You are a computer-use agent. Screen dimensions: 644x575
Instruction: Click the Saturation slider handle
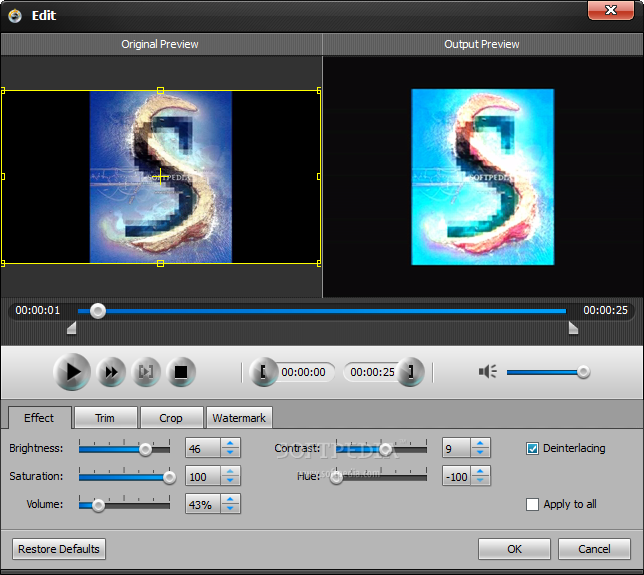tap(169, 477)
